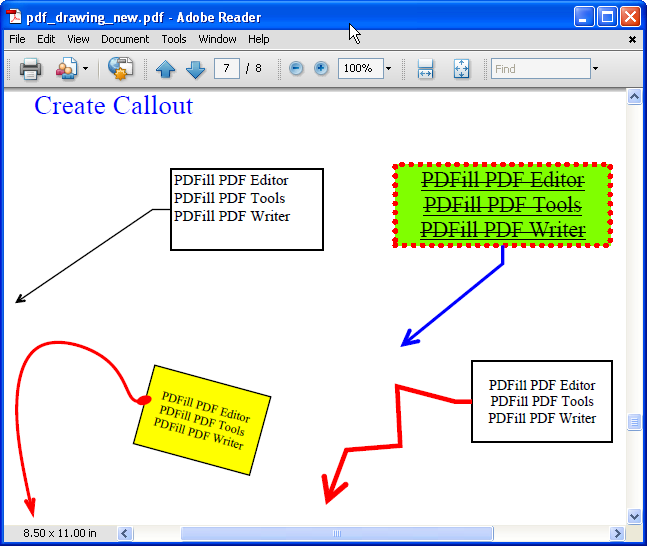Go to previous page with up arrow

pyautogui.click(x=165, y=69)
